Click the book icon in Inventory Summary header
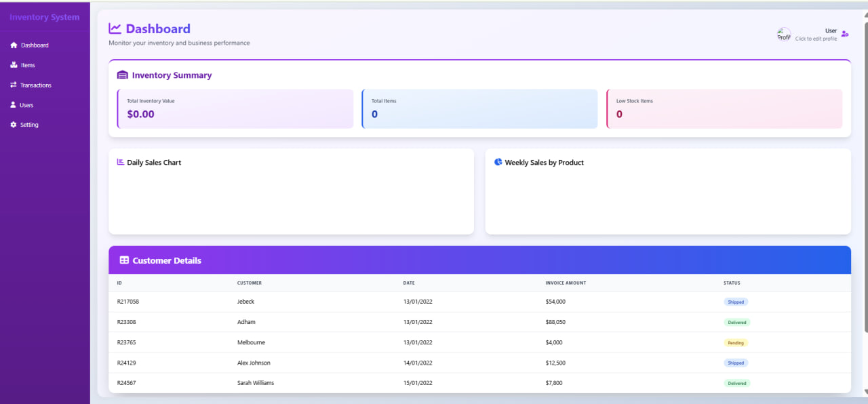Image resolution: width=868 pixels, height=404 pixels. (121, 75)
